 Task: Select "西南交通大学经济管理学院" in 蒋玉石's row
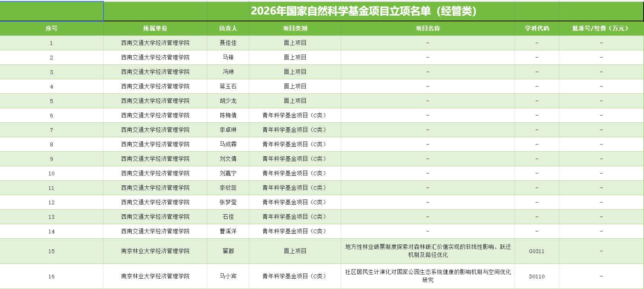point(155,86)
